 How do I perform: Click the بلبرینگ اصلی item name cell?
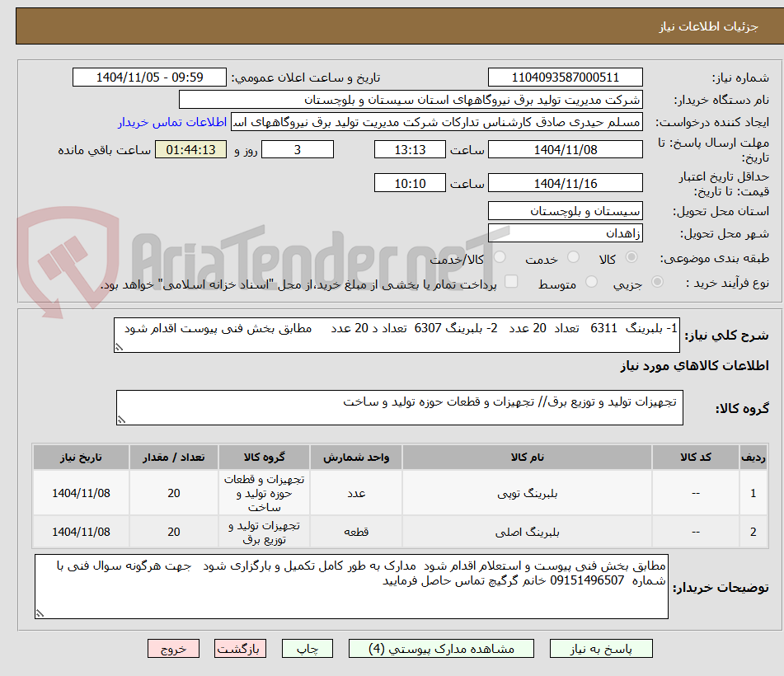point(527,532)
